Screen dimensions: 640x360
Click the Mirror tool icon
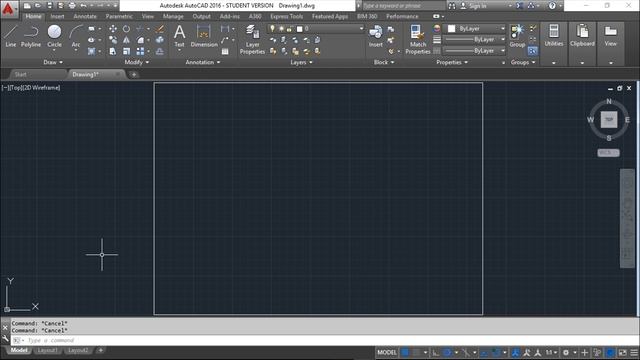coord(127,40)
